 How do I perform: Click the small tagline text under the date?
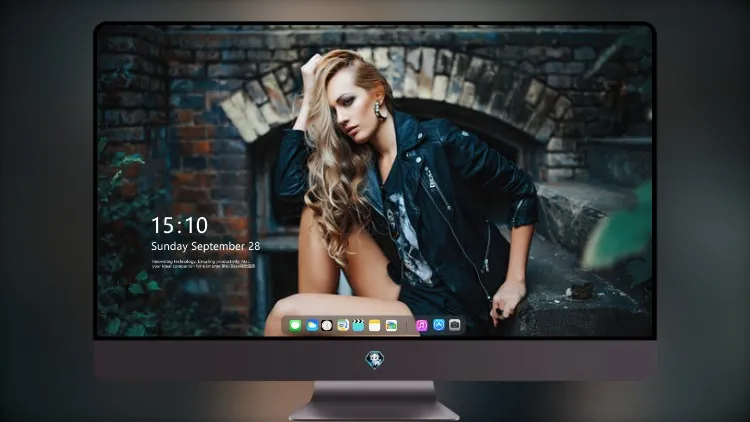click(204, 264)
